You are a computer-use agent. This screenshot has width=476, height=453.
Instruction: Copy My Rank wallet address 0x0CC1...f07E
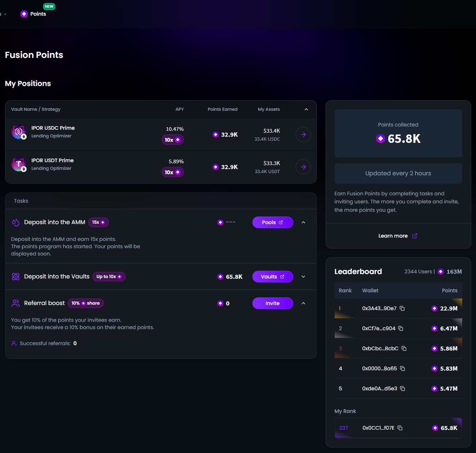pos(400,428)
